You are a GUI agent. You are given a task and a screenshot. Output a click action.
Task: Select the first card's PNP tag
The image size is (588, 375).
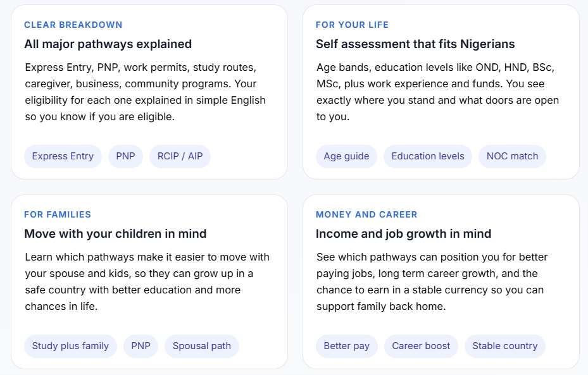click(x=125, y=156)
